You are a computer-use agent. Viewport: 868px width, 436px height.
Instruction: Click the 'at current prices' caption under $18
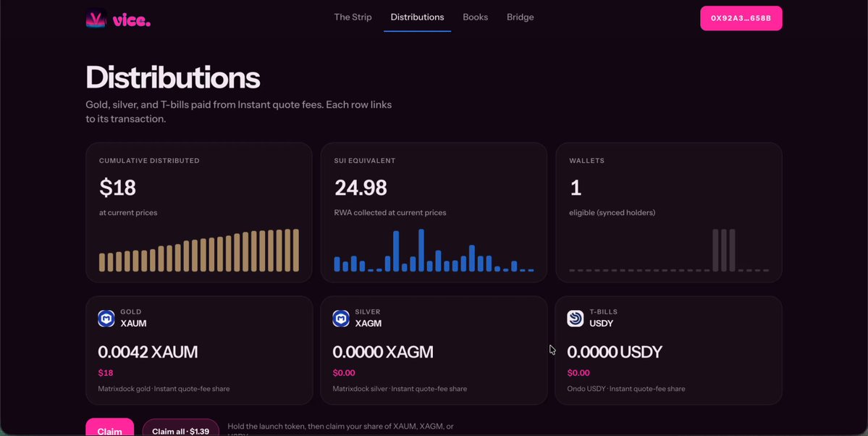click(x=128, y=213)
